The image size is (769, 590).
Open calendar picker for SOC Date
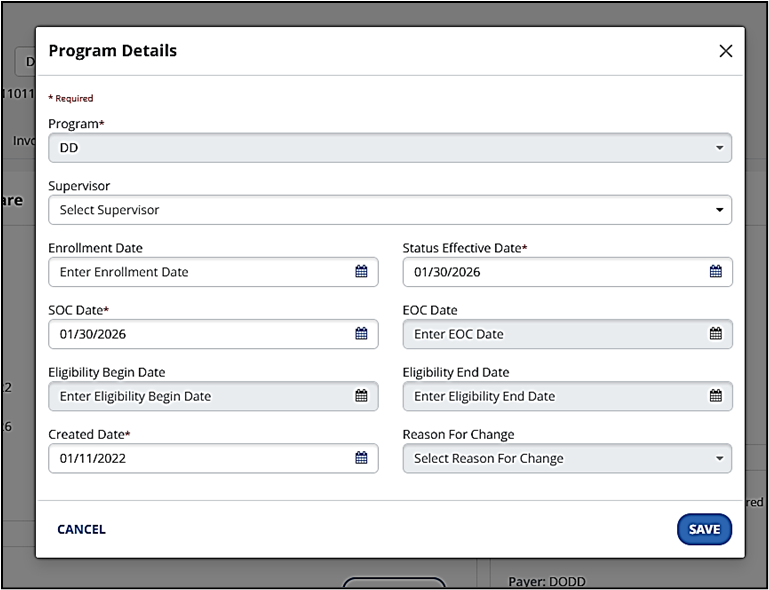click(361, 334)
